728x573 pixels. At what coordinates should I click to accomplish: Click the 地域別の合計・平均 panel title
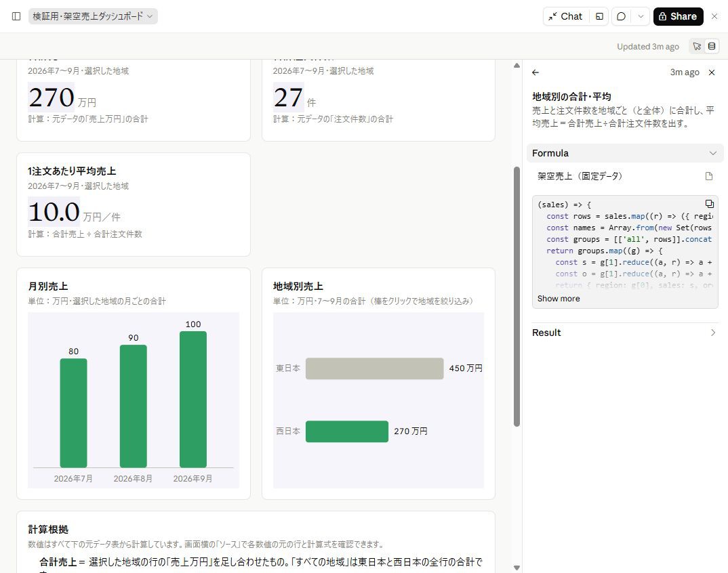[x=571, y=96]
